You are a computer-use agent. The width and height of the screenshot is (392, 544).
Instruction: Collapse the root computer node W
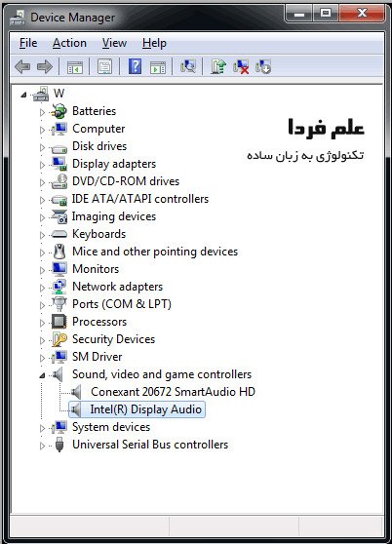click(23, 95)
